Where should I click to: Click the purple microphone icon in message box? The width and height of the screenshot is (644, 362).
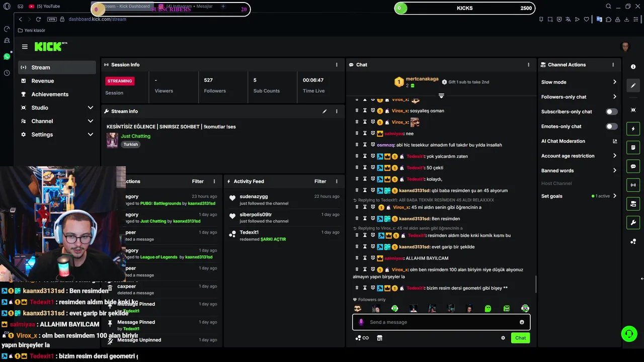point(361,322)
